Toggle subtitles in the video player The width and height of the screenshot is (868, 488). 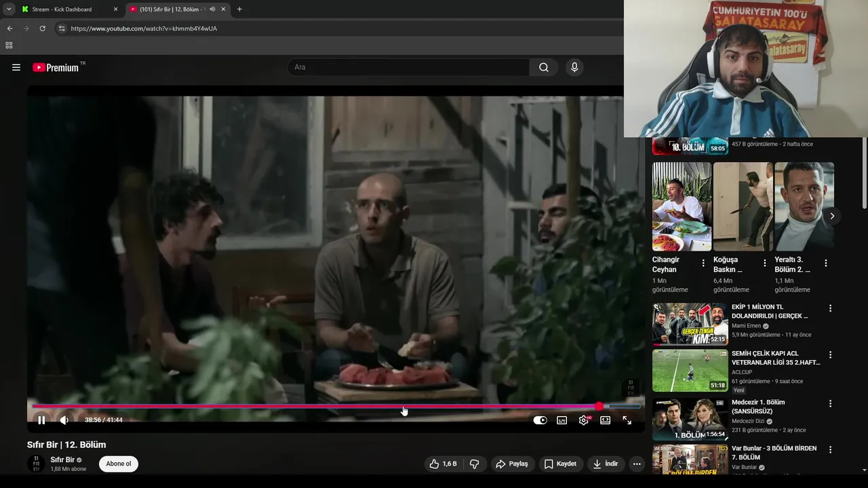[561, 420]
